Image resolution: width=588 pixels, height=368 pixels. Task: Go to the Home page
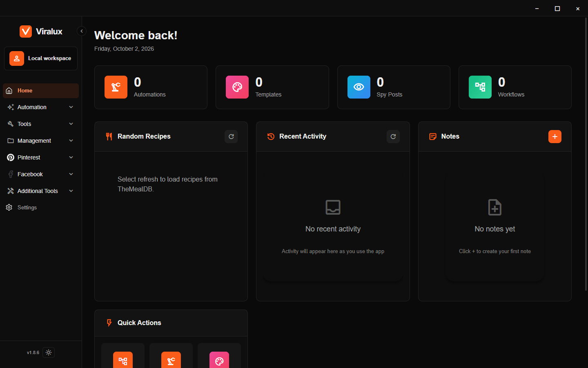[41, 91]
